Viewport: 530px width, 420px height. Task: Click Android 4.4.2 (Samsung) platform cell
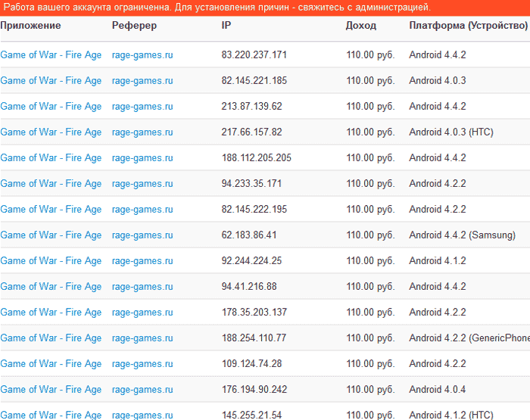[x=462, y=235]
